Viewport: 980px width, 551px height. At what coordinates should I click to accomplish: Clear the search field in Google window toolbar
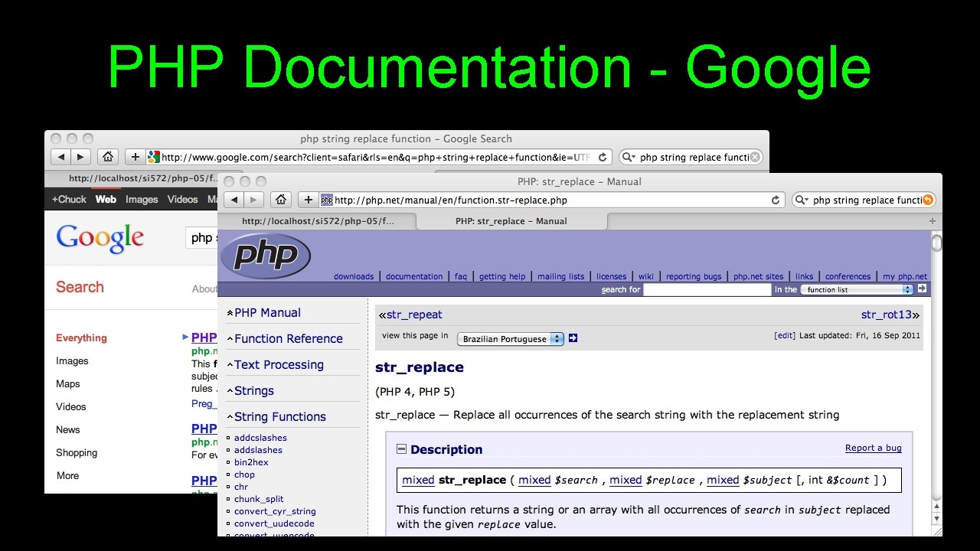[755, 158]
